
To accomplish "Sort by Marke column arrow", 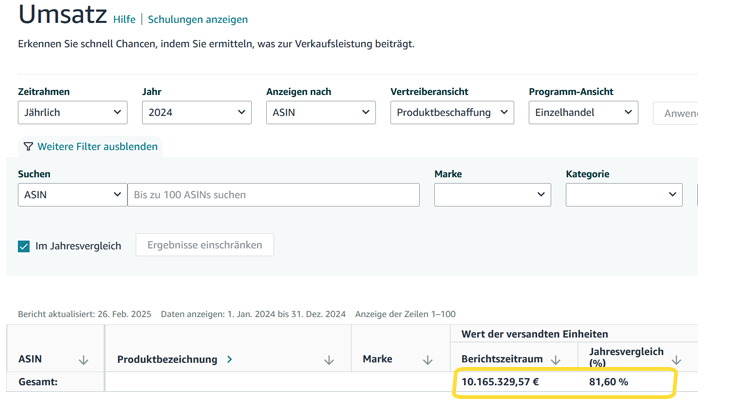I will 428,360.
